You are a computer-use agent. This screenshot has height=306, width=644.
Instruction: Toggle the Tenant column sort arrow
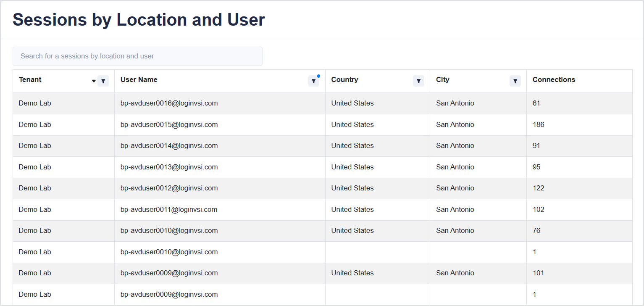(x=94, y=81)
